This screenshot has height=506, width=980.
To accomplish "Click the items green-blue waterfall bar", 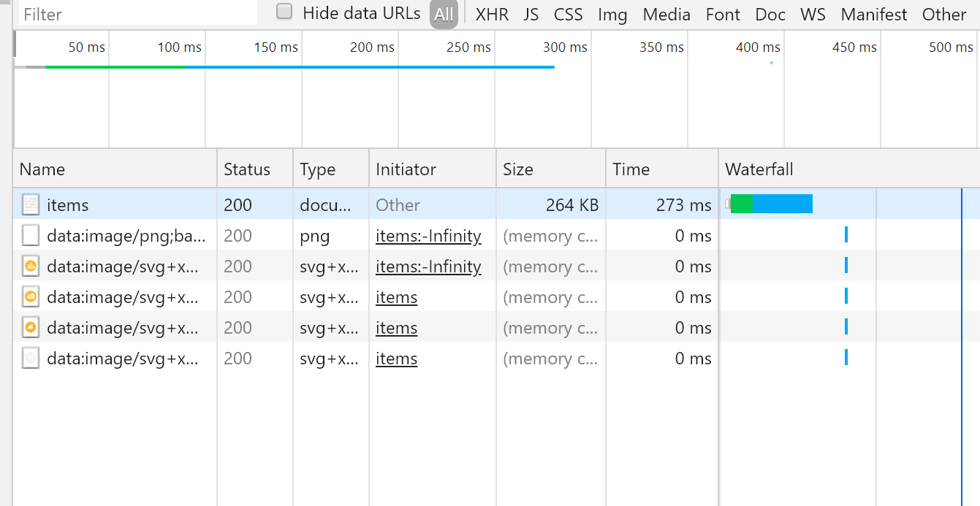I will pos(771,204).
